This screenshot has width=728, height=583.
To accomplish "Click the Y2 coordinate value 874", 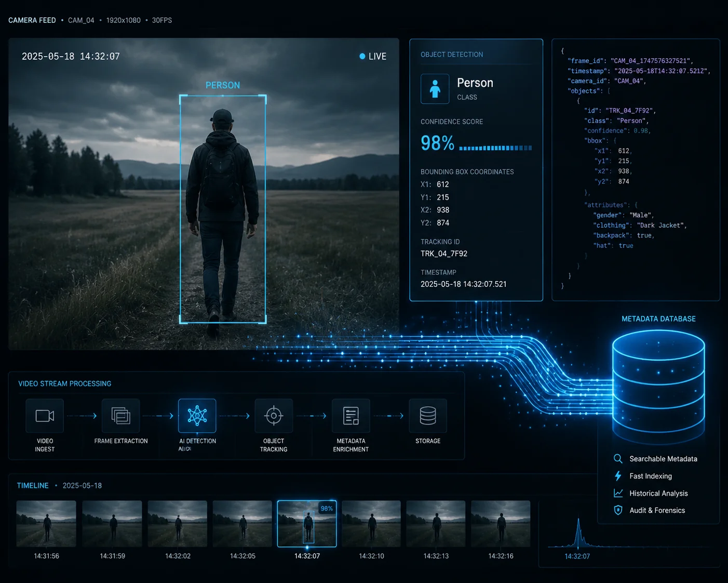I will pos(443,223).
